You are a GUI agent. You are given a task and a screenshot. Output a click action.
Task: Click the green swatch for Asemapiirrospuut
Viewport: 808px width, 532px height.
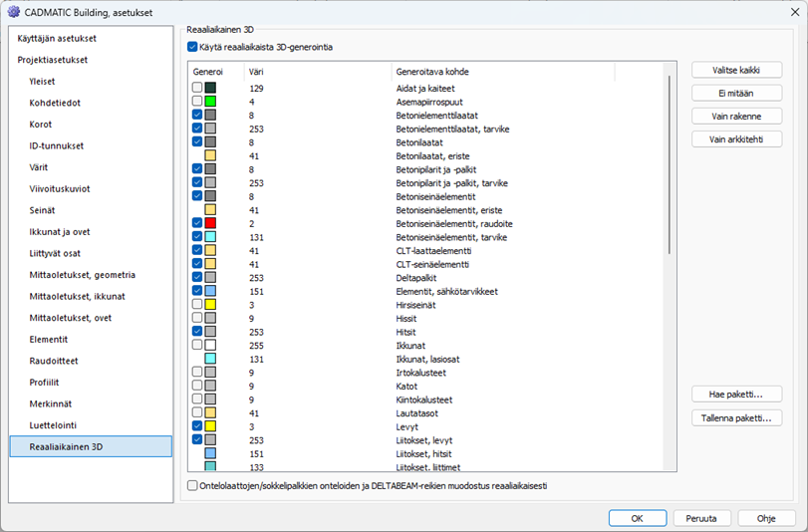point(210,102)
